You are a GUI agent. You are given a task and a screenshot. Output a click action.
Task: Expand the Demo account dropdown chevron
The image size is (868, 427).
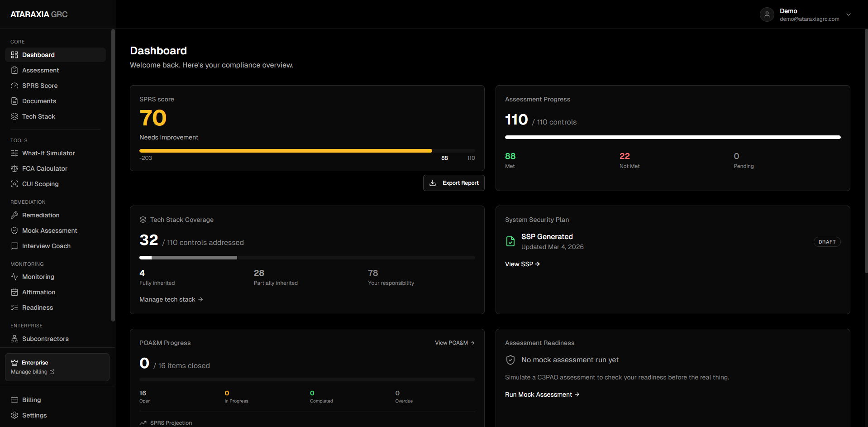[x=849, y=14]
